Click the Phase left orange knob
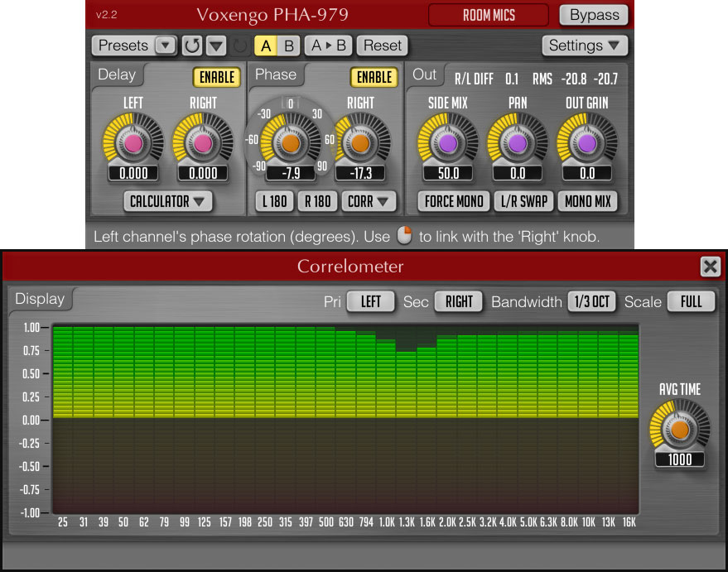728x572 pixels. pos(291,143)
